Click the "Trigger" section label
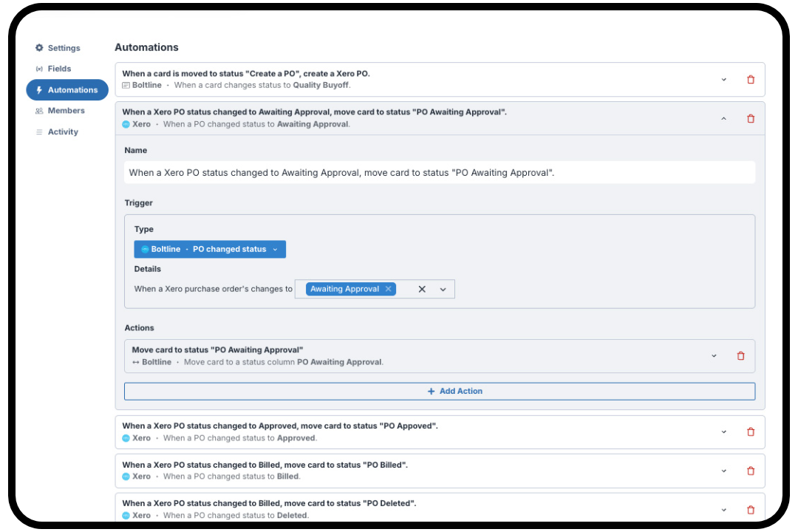Viewport: 798px width, 532px height. [138, 202]
